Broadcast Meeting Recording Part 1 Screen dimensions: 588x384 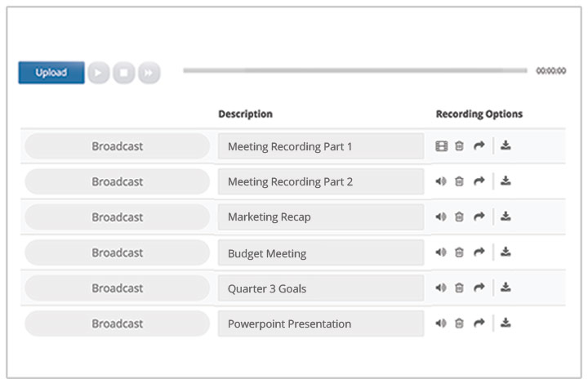point(118,146)
